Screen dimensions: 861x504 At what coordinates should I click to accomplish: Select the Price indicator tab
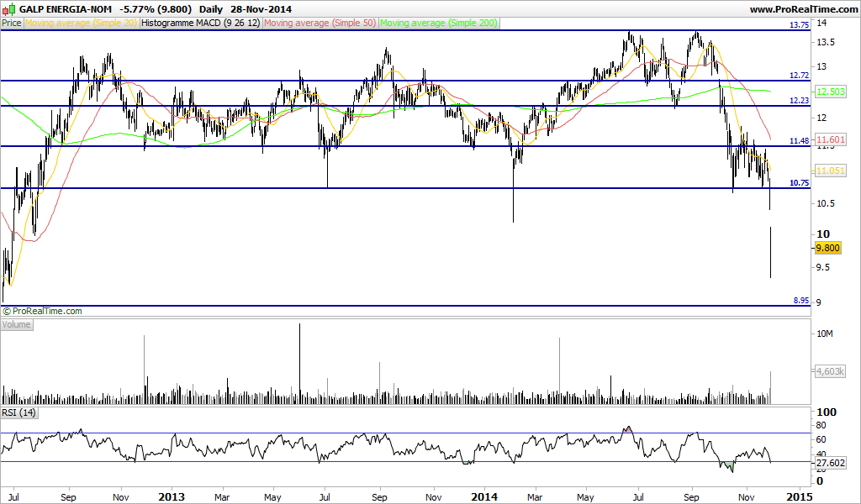(12, 23)
